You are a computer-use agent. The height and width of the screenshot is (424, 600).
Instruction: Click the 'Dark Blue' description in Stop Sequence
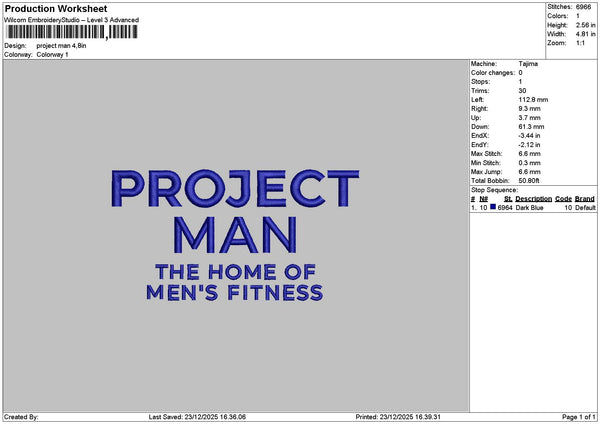pyautogui.click(x=529, y=208)
